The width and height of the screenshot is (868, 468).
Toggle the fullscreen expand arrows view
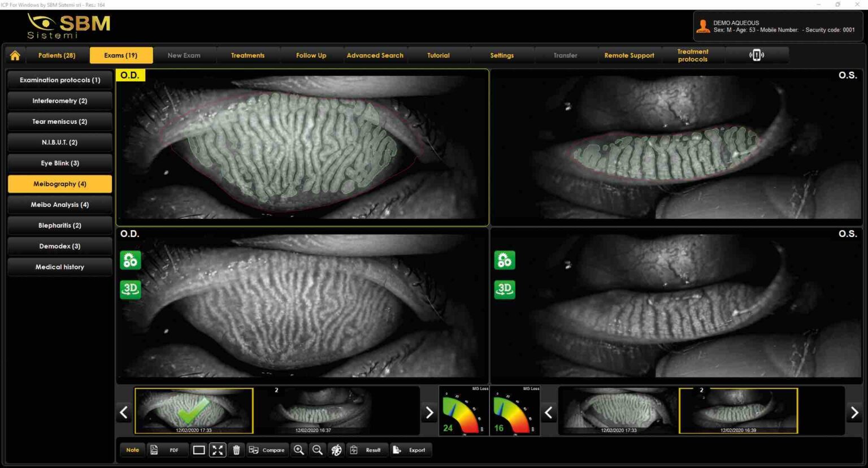tap(218, 450)
